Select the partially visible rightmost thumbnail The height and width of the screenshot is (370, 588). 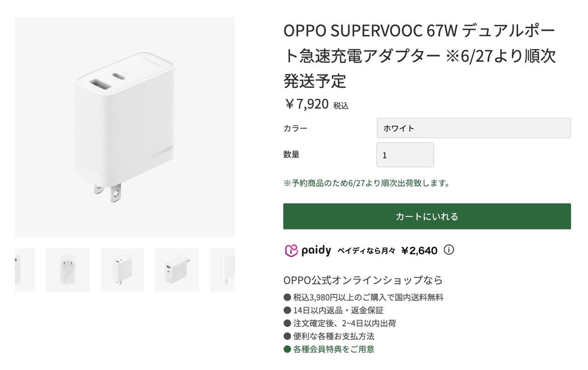223,270
